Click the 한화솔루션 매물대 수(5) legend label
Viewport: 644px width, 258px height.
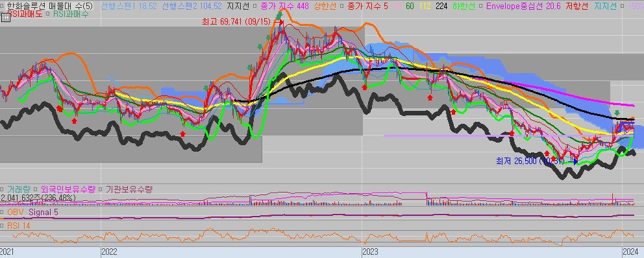tap(50, 6)
